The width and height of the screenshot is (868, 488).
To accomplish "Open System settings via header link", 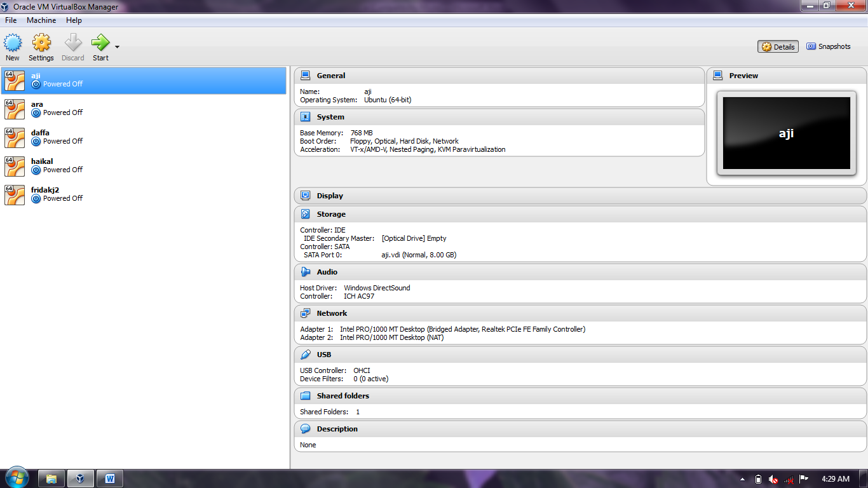I will click(330, 118).
